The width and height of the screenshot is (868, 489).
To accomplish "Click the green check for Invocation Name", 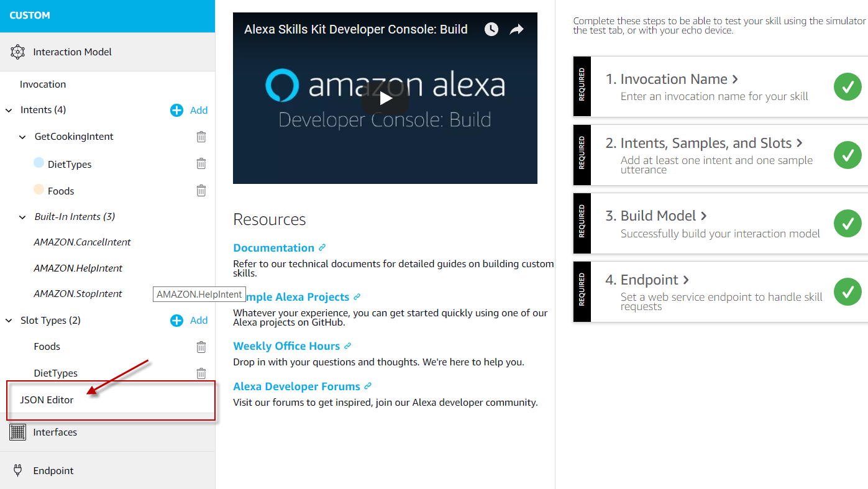I will [847, 87].
